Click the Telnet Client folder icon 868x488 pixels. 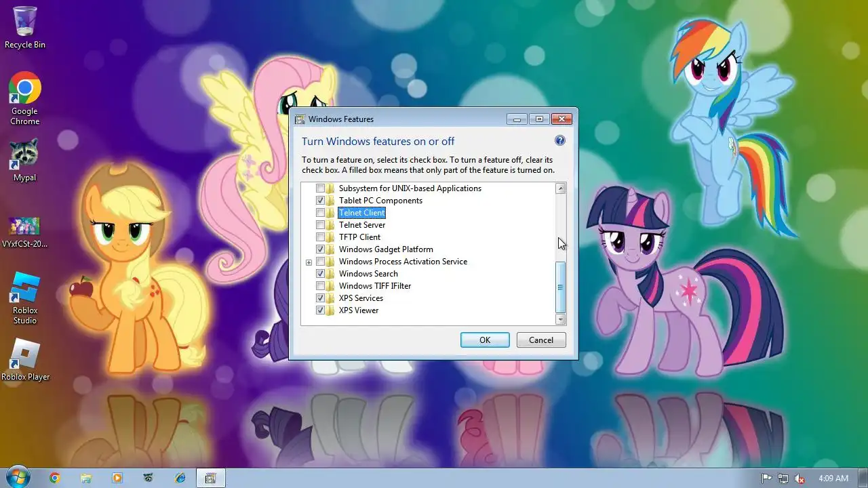pyautogui.click(x=330, y=213)
